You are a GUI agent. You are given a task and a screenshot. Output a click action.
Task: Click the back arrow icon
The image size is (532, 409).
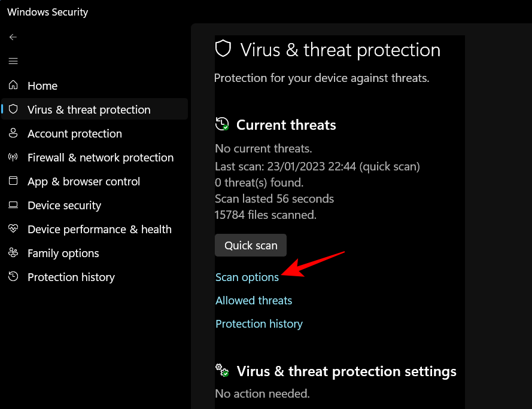tap(13, 37)
